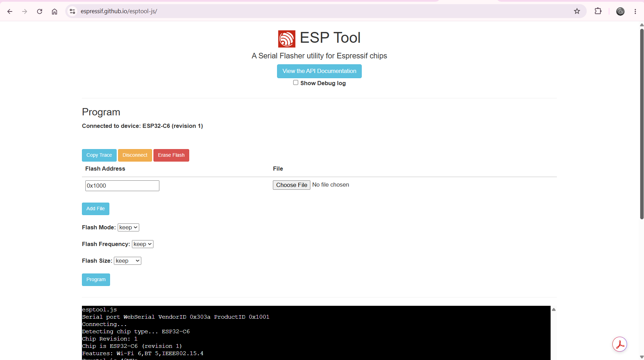Viewport: 644px width, 360px height.
Task: Click the 'Chip Revision: 1' terminal line
Action: click(110, 339)
